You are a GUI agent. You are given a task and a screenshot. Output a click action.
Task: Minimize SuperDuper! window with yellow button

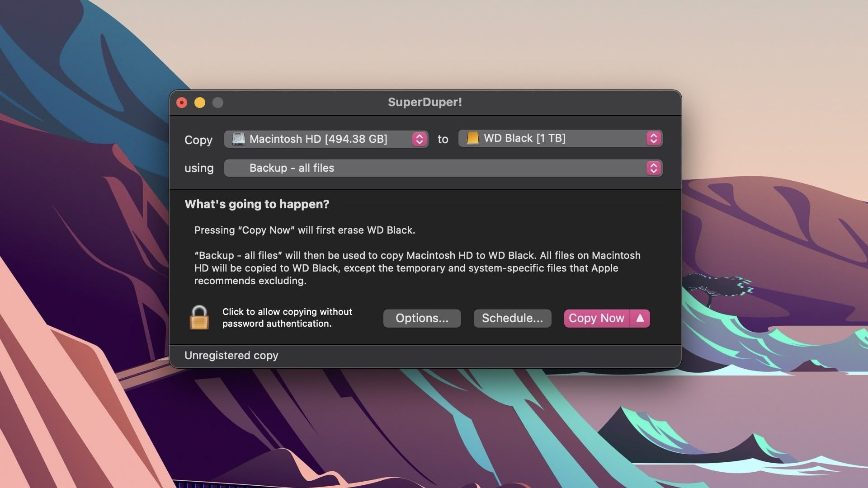[x=200, y=103]
